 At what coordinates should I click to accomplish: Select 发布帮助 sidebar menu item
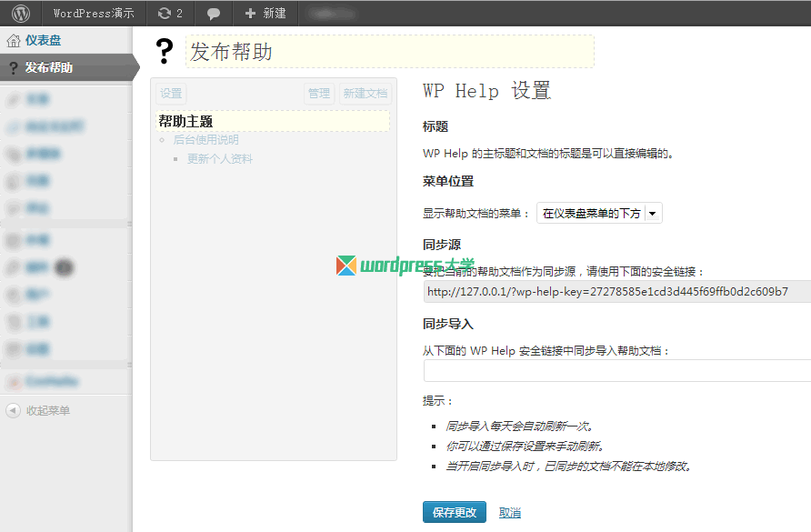click(x=65, y=67)
